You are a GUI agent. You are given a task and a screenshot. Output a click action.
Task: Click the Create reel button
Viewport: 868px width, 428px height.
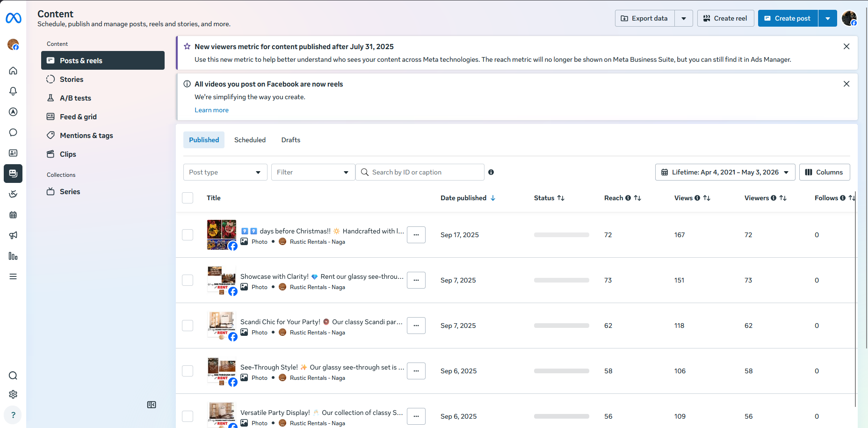pos(725,18)
